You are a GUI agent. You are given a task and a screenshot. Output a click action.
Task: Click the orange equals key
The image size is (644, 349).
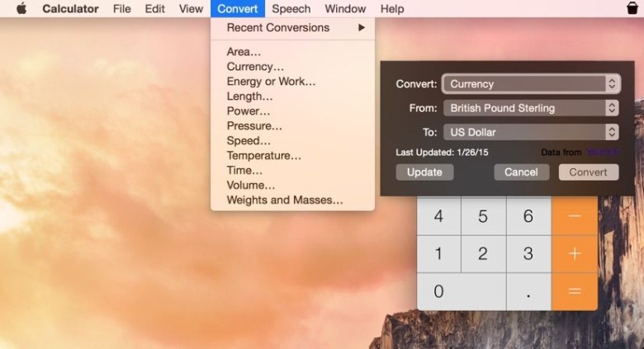(x=575, y=291)
